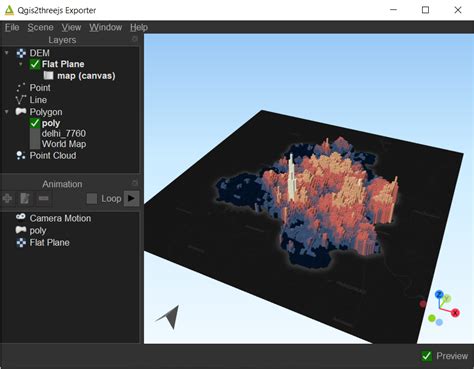Float the Animation panel via its title icon
Screen dimensions: 474x369
click(135, 183)
